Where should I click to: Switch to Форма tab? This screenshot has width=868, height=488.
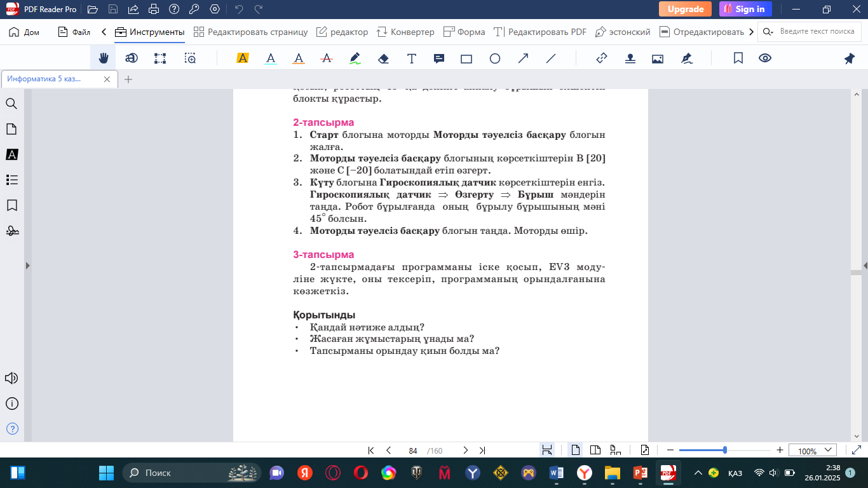point(465,32)
